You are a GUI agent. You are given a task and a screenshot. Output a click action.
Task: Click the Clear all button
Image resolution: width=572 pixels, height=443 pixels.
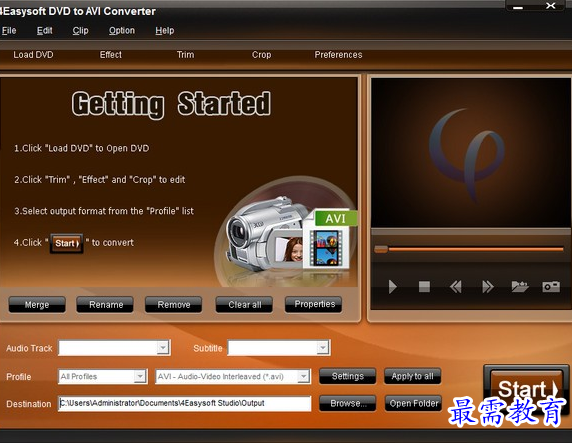point(244,305)
